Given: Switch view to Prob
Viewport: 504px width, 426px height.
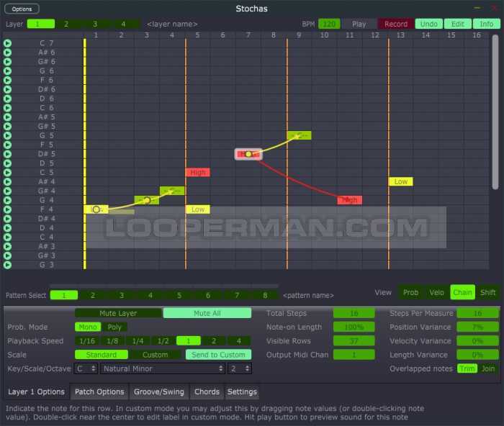Looking at the screenshot, I should pyautogui.click(x=411, y=292).
